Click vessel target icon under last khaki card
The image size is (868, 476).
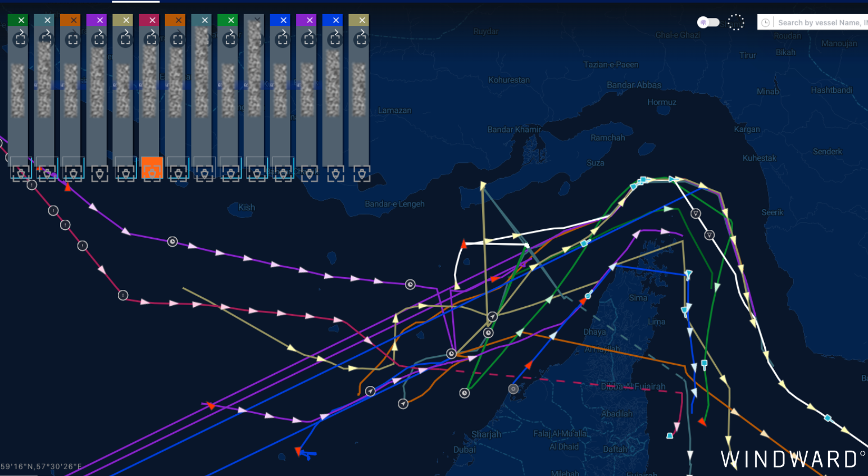361,174
